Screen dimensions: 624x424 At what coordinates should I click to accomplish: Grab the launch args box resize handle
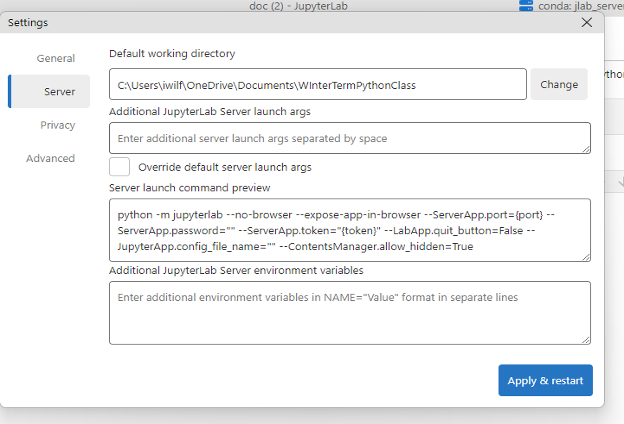pyautogui.click(x=585, y=148)
